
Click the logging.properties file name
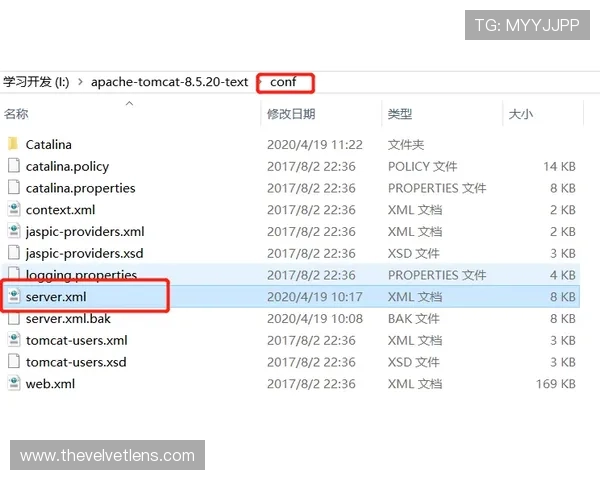[81, 275]
